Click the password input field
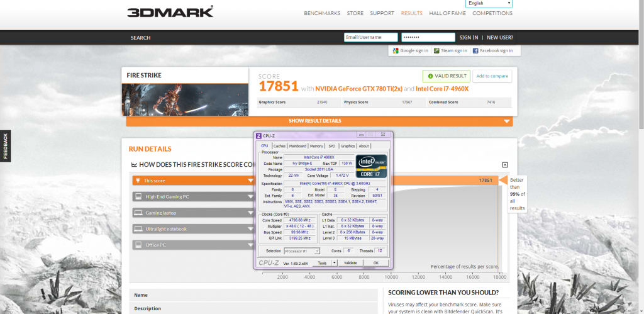Viewport: 644px width, 314px height. 428,37
